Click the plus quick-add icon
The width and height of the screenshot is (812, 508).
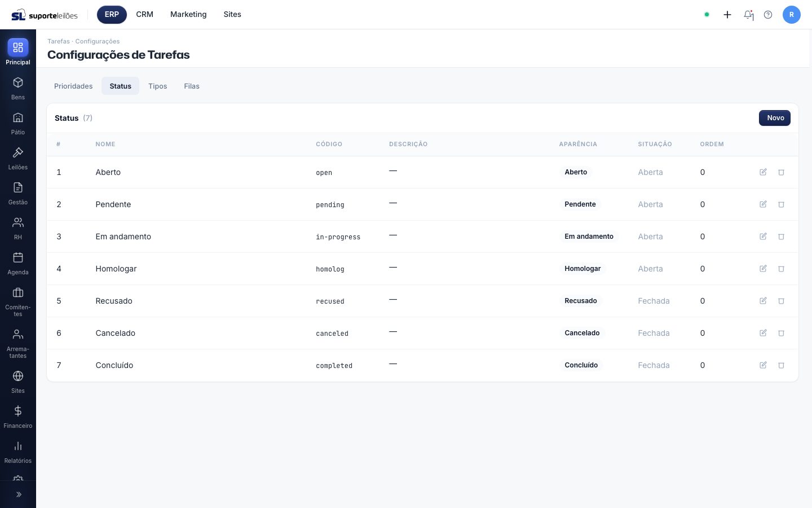727,15
